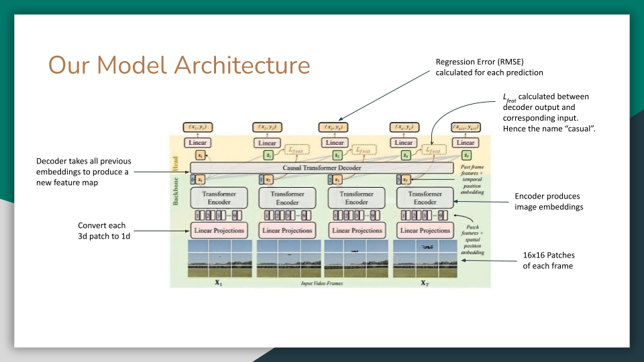Click the leftmost Linear box in Head section
This screenshot has height=362, width=644.
tap(198, 143)
